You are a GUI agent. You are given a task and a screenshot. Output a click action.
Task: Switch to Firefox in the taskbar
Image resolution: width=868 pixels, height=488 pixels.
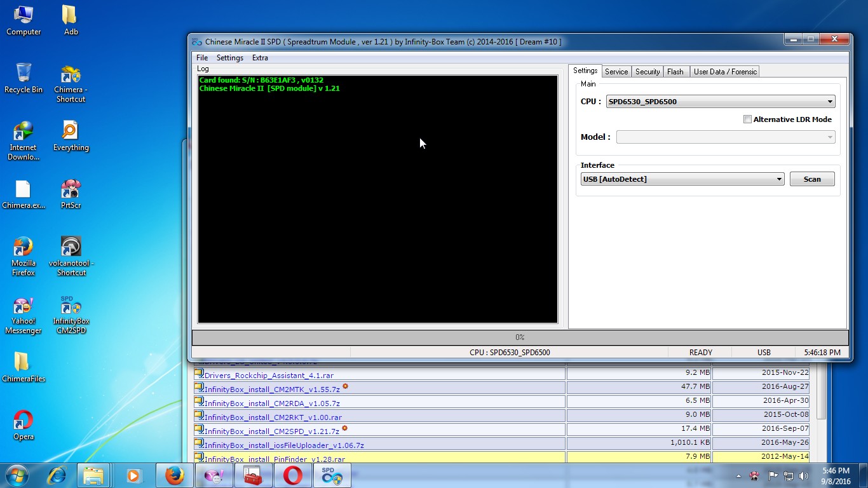pyautogui.click(x=174, y=475)
